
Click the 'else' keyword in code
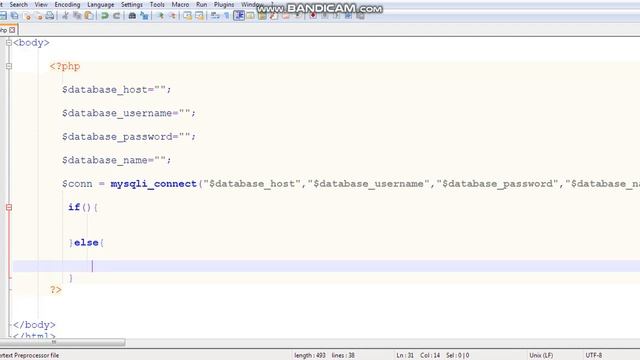(x=86, y=242)
